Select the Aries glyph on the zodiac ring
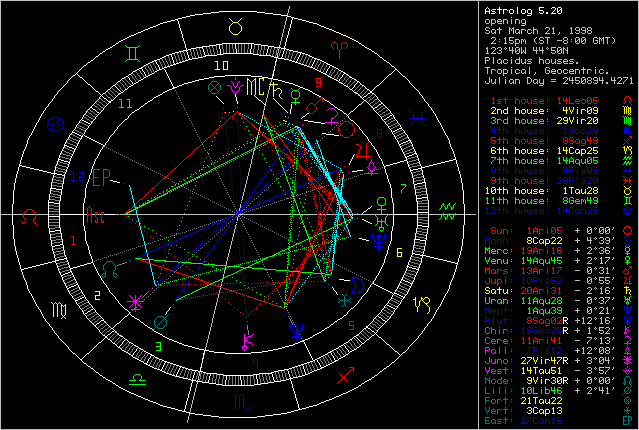 [x=339, y=49]
